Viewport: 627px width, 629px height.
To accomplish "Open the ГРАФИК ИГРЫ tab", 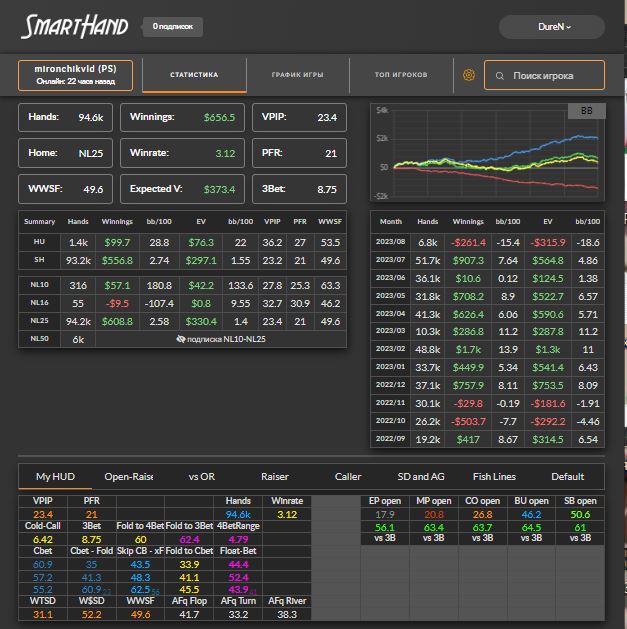I will pyautogui.click(x=298, y=75).
